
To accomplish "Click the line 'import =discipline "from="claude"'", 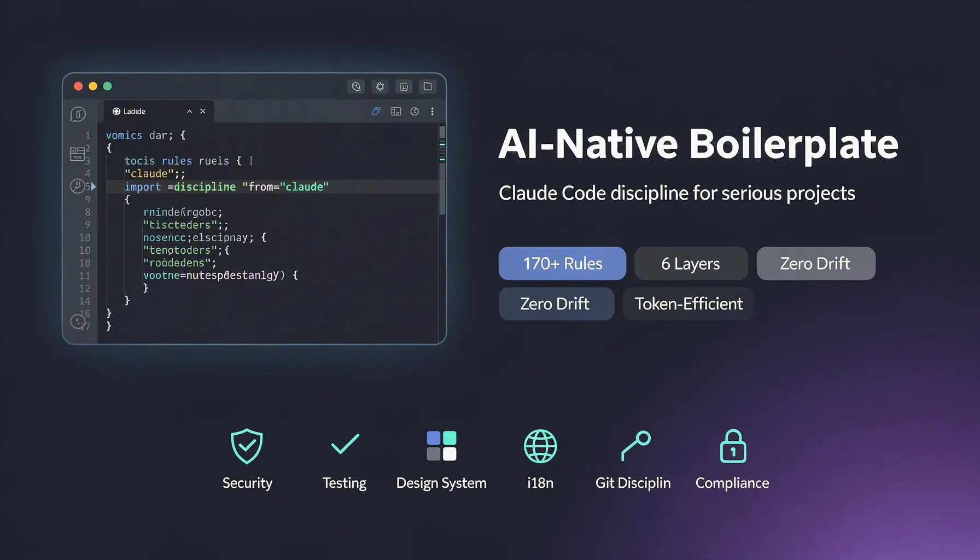I will pos(226,187).
